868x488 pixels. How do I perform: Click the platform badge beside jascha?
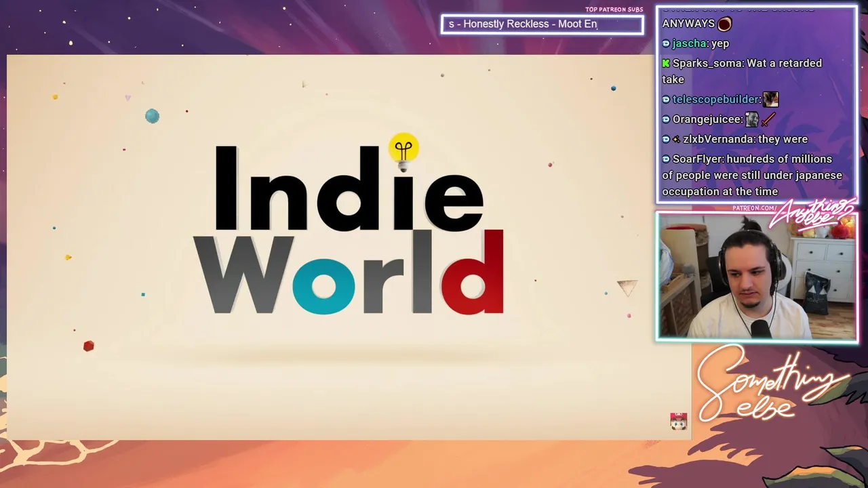[666, 43]
